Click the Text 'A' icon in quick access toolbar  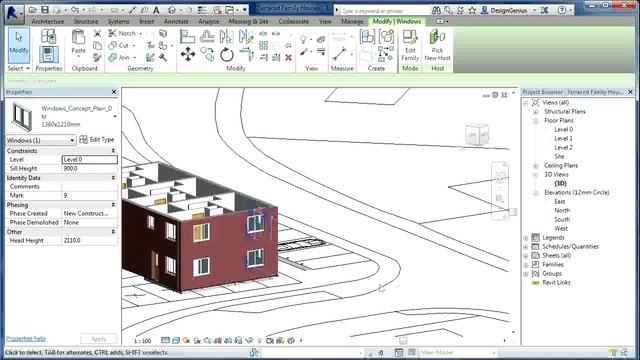[x=156, y=10]
